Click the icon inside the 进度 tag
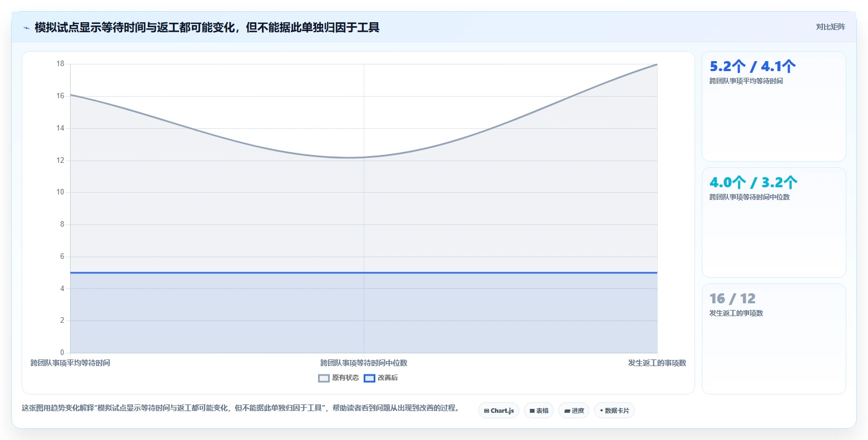 567,411
